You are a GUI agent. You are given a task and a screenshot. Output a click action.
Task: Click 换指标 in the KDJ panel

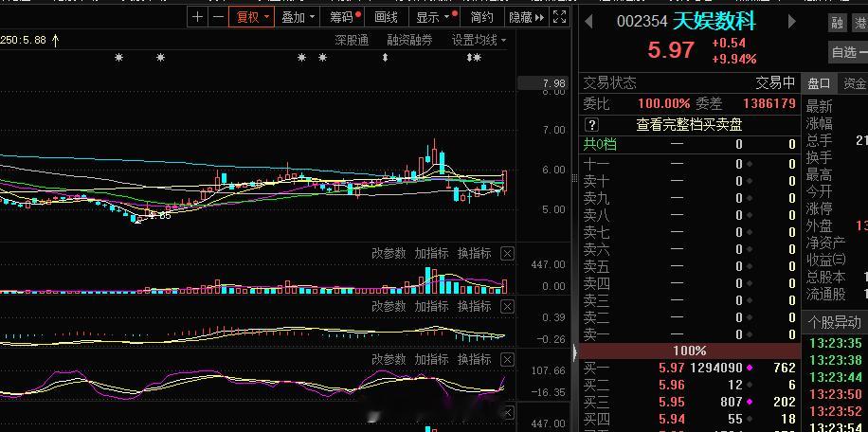click(475, 360)
